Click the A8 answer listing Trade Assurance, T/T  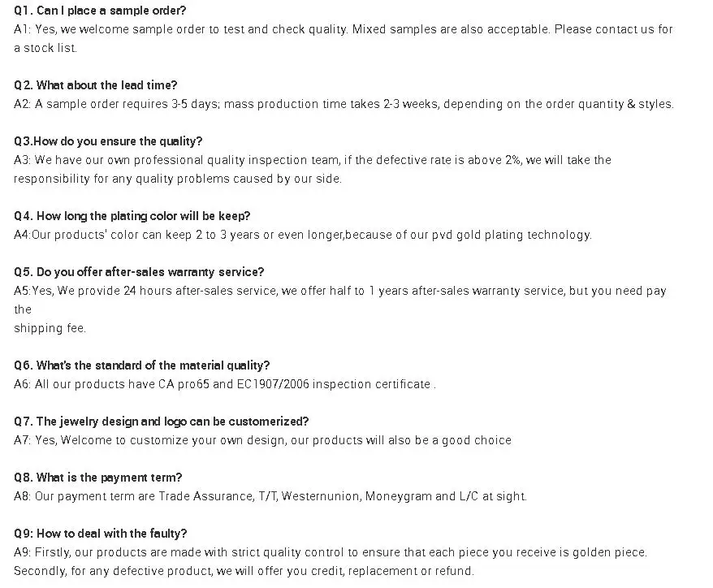[270, 496]
